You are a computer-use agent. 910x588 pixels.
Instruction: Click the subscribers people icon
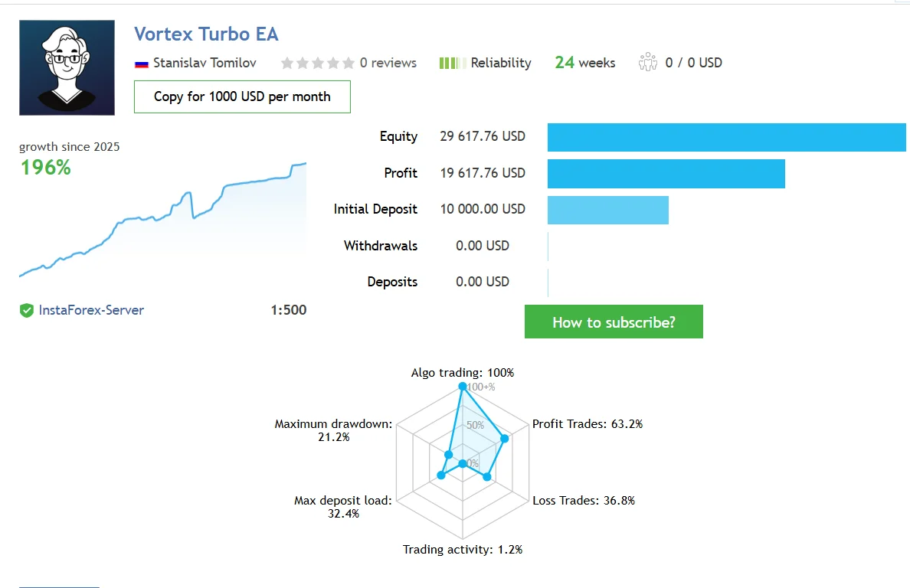point(648,62)
